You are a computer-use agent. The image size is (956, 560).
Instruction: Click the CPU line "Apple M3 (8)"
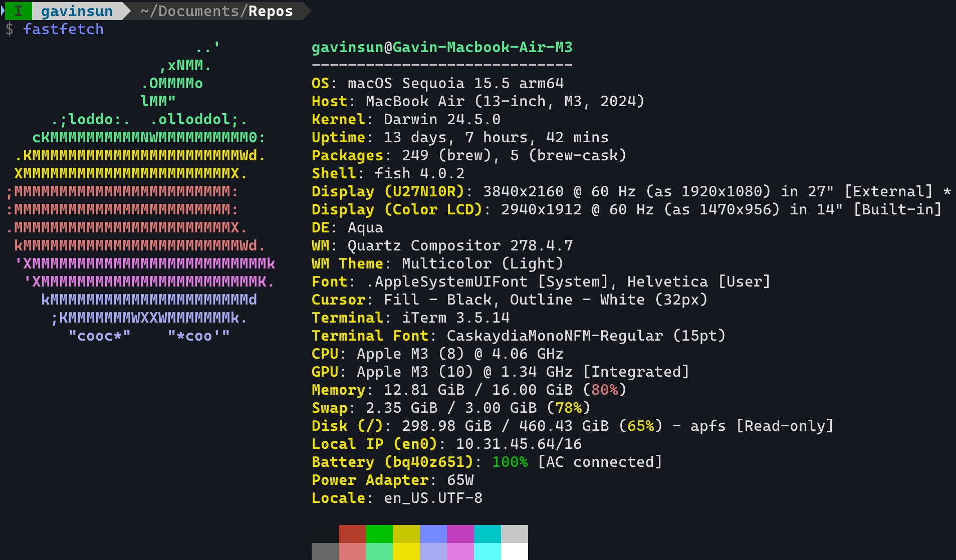[x=437, y=354]
